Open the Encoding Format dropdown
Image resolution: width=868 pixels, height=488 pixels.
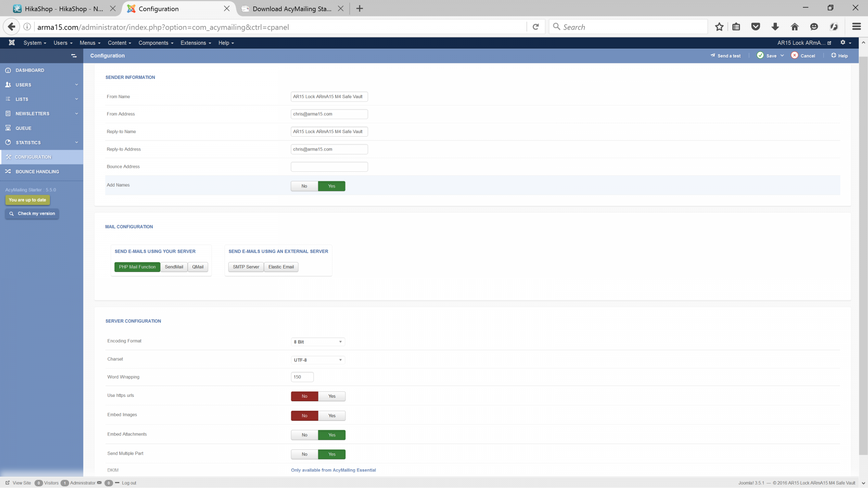click(318, 342)
